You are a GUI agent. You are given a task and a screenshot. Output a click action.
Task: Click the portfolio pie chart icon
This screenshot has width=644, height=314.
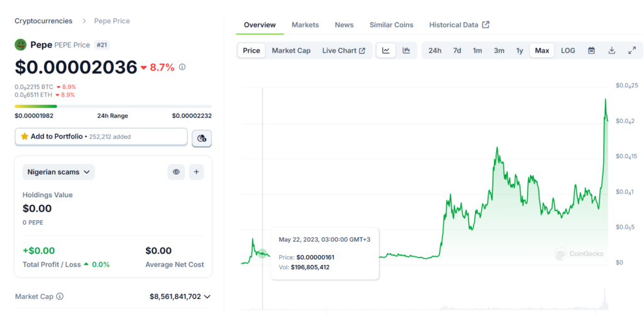202,138
